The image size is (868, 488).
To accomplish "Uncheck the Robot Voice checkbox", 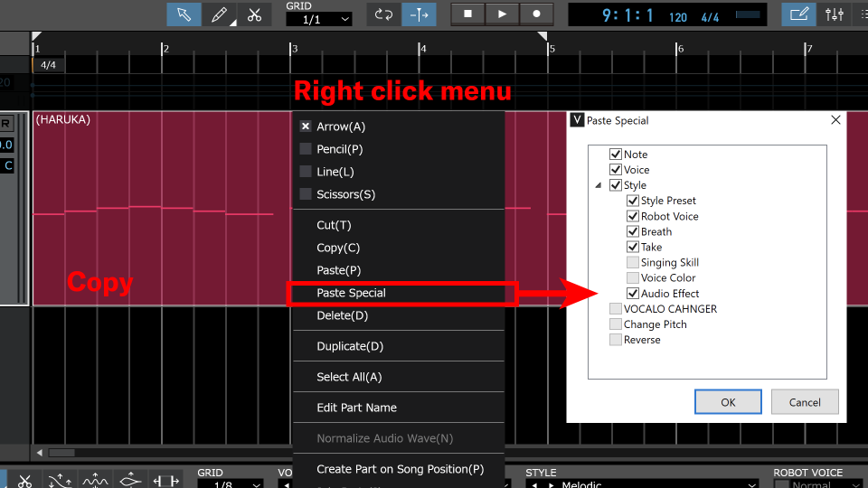I will point(633,216).
